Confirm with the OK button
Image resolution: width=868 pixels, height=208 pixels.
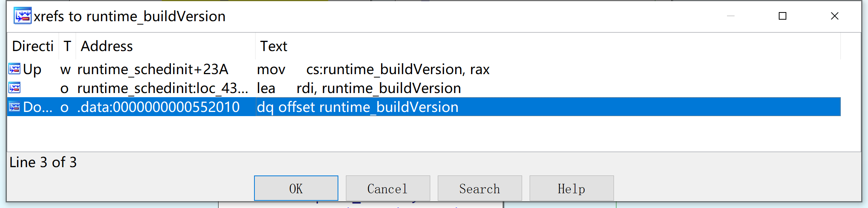(x=296, y=188)
